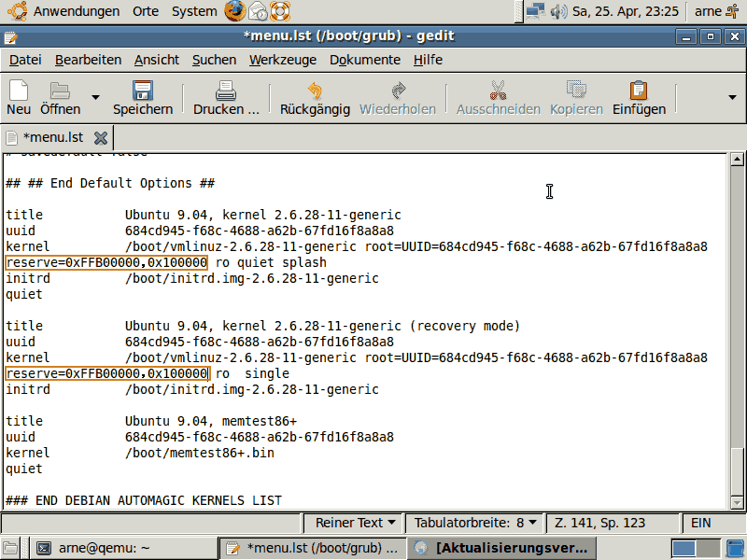Image resolution: width=747 pixels, height=560 pixels.
Task: Close the *menu.lst tab with its X icon
Action: coord(101,138)
